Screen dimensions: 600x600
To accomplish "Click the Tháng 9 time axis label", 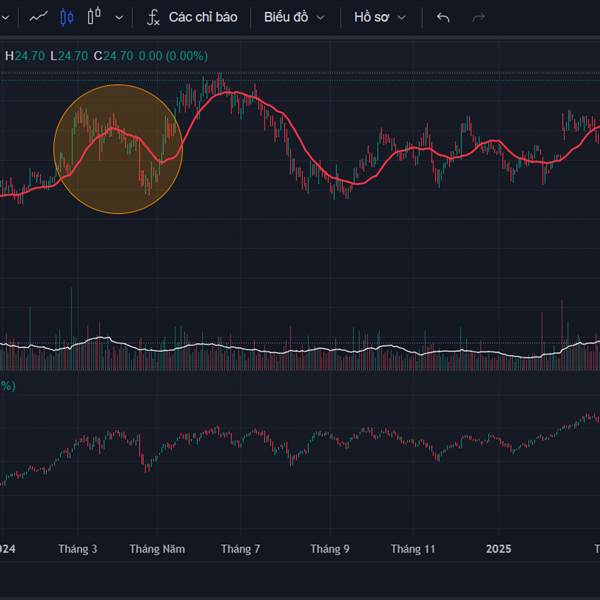I will pos(330,549).
